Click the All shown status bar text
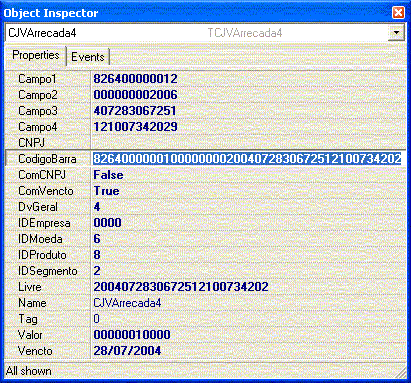This screenshot has width=411, height=383. click(29, 371)
